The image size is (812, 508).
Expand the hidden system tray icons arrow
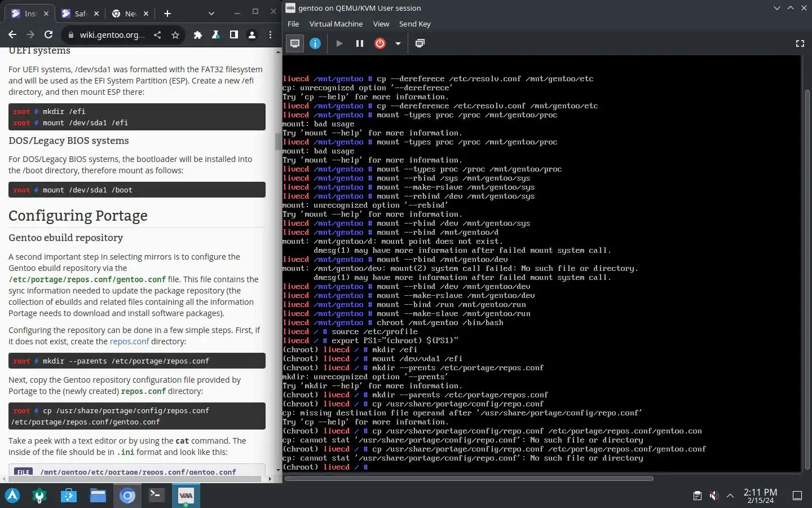(x=730, y=496)
